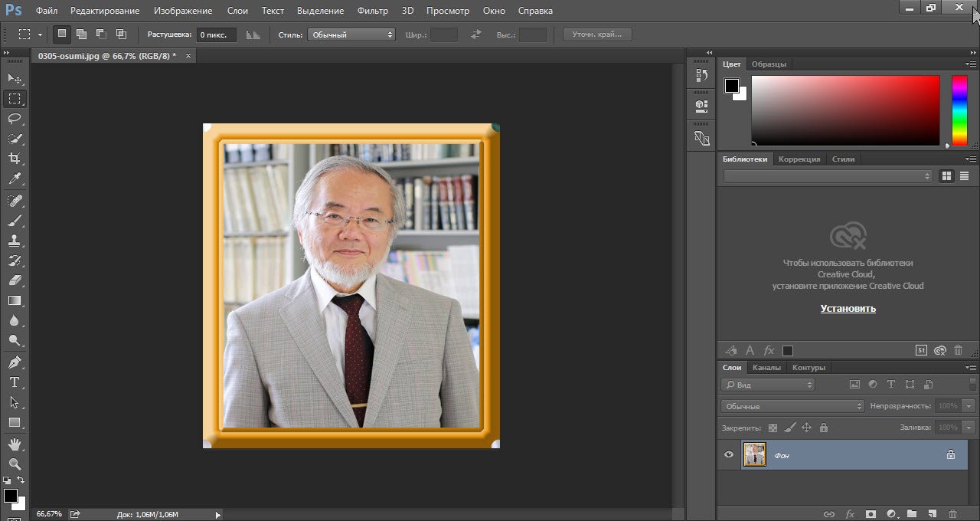
Task: Pick the Crop tool
Action: coord(15,159)
